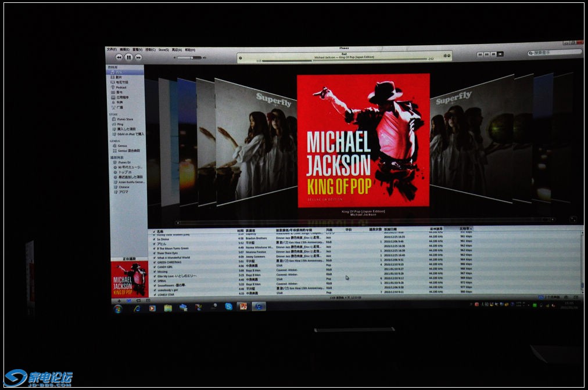Open Skype from the taskbar

(x=228, y=306)
